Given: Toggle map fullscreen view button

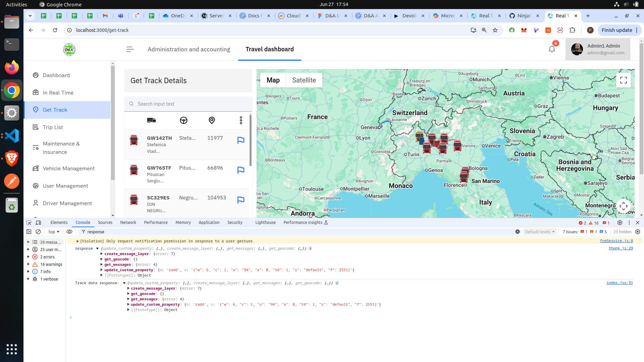Looking at the screenshot, I should (623, 80).
